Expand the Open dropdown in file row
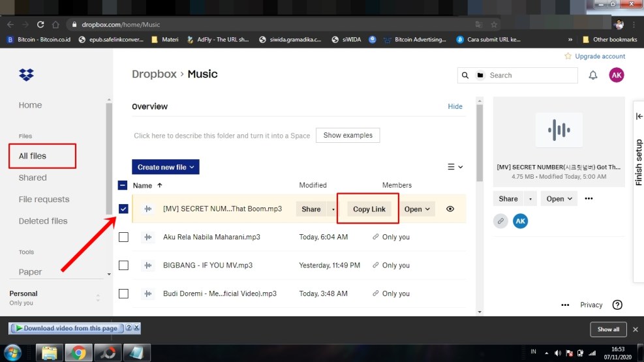This screenshot has width=644, height=362. click(x=418, y=209)
